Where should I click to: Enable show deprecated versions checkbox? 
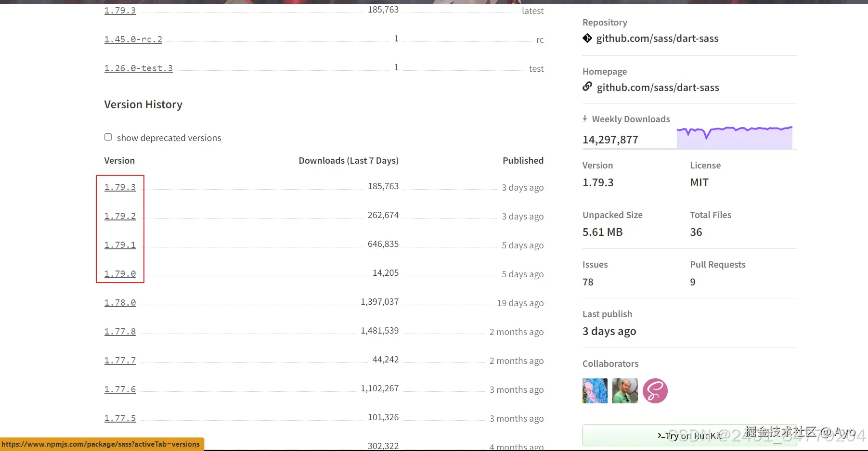click(108, 137)
